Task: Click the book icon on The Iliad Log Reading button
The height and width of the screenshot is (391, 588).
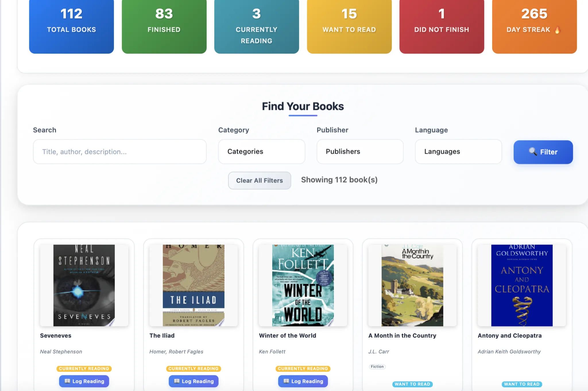Action: click(177, 381)
